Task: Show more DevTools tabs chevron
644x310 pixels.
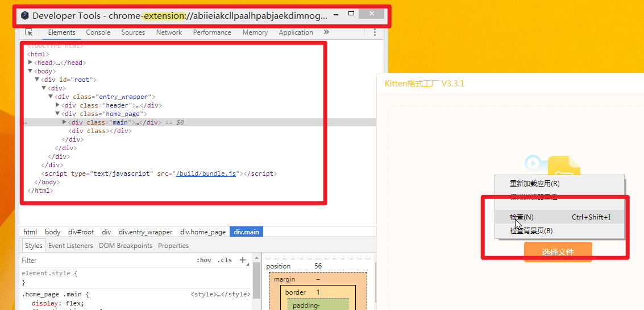Action: pos(326,32)
